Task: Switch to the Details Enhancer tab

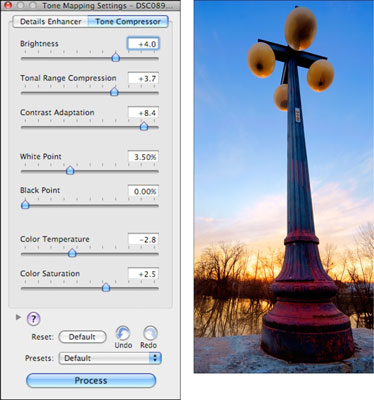Action: [50, 22]
